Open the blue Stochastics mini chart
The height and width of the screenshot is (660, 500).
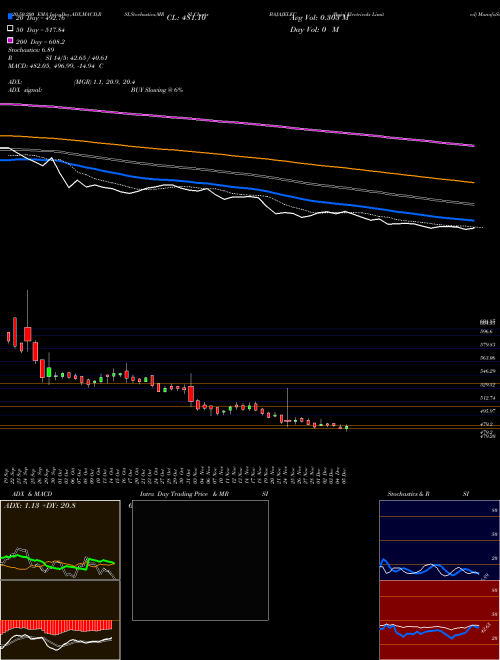tap(439, 540)
